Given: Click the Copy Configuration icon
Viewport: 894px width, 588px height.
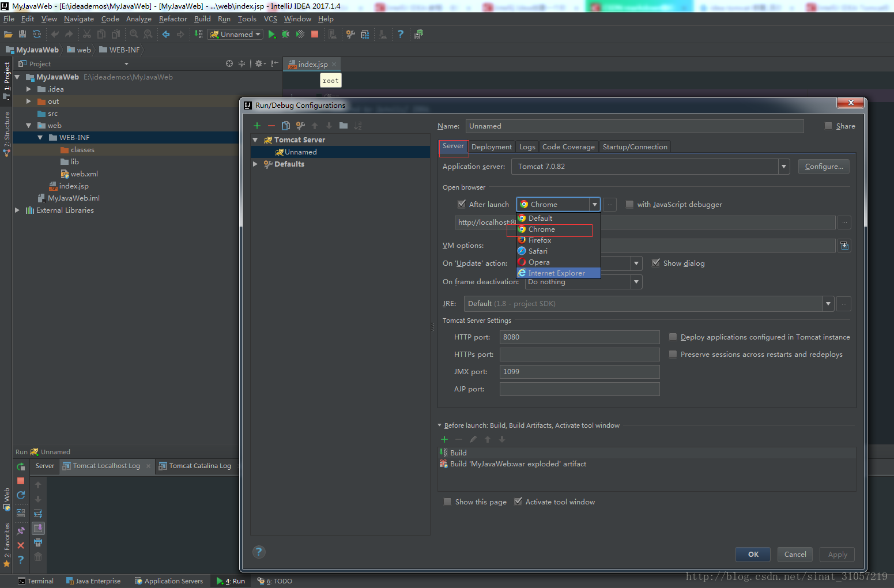Looking at the screenshot, I should 286,126.
